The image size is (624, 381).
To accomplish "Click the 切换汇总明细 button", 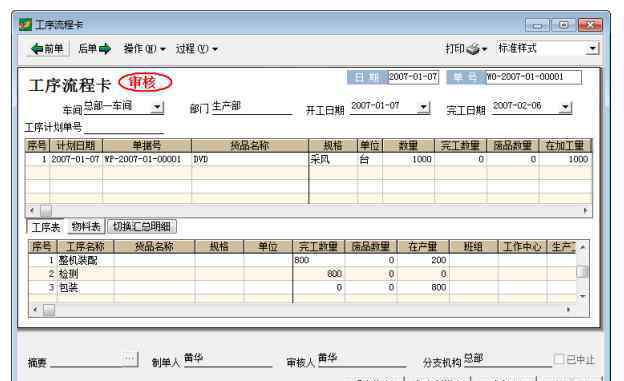I will click(x=142, y=227).
